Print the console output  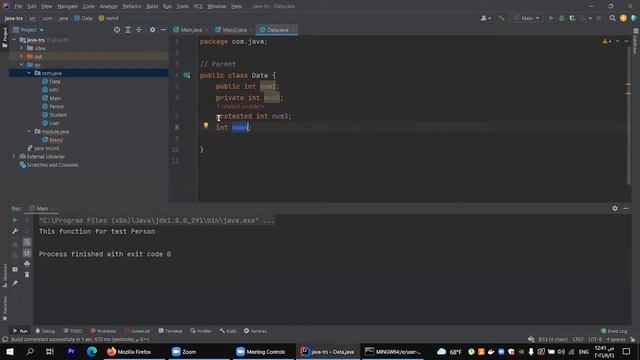[x=27, y=264]
